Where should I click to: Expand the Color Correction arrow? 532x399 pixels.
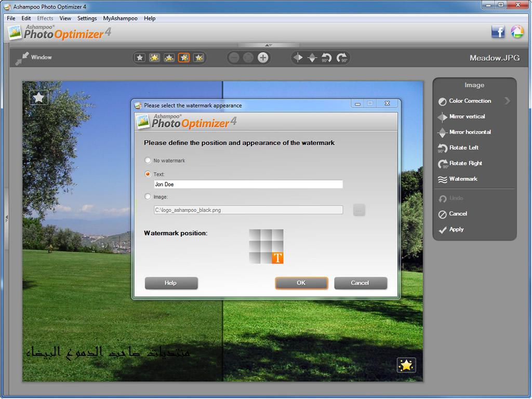click(x=507, y=101)
